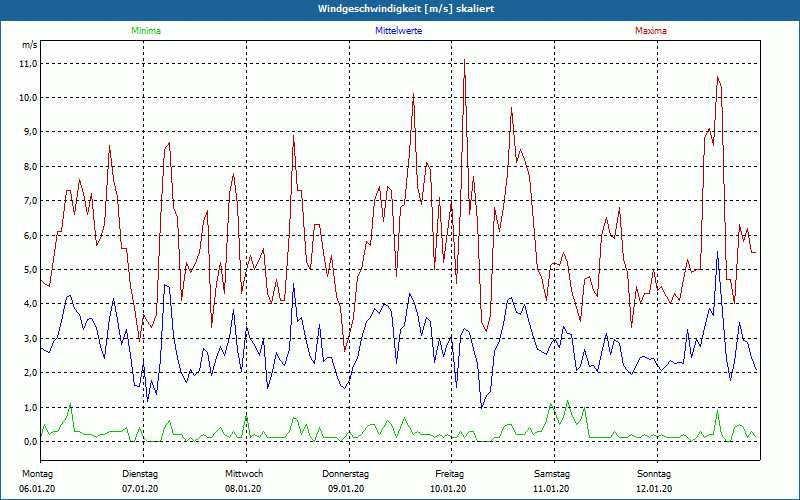Click the 12.01.20 date label
This screenshot has height=500, width=800.
click(x=654, y=489)
